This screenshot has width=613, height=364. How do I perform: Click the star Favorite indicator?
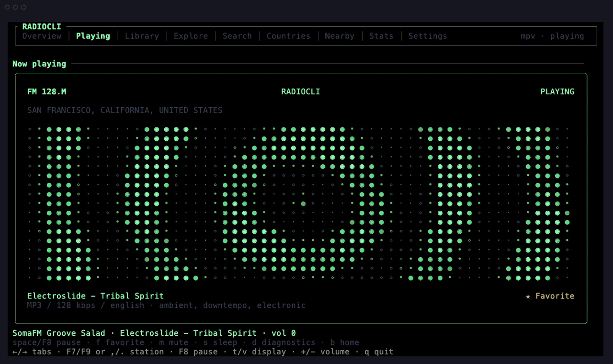550,296
